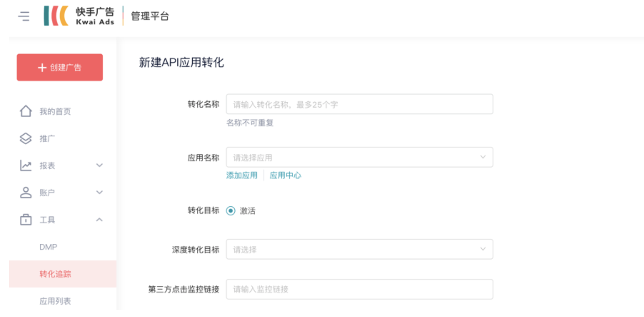Open the 应用名称 dropdown
This screenshot has height=317, width=644.
(x=359, y=157)
